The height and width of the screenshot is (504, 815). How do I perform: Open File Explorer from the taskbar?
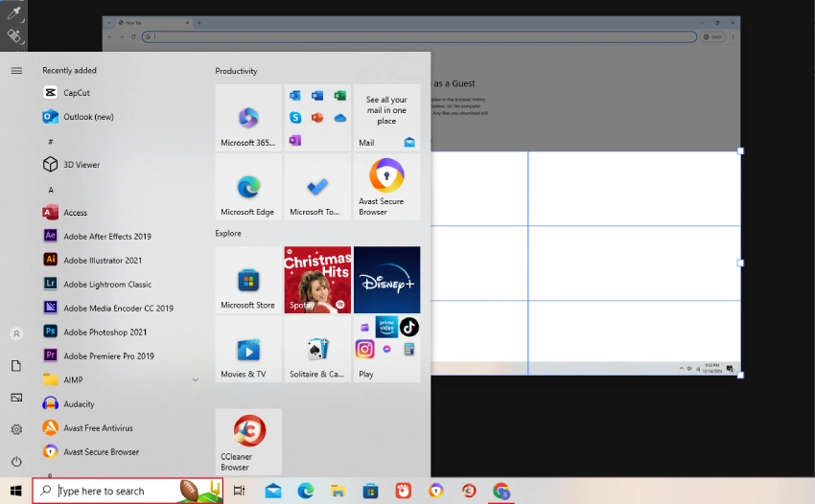338,491
